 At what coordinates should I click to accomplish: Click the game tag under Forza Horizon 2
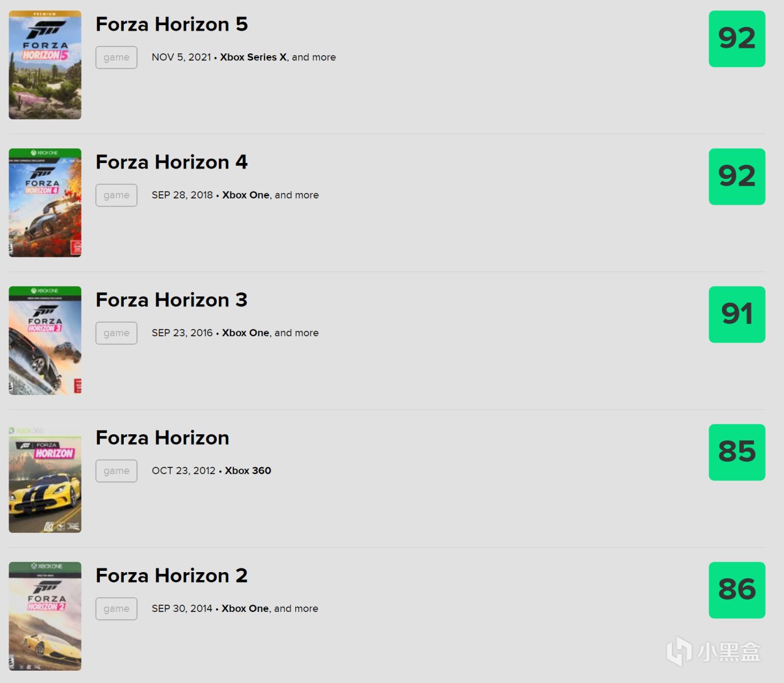[x=116, y=609]
